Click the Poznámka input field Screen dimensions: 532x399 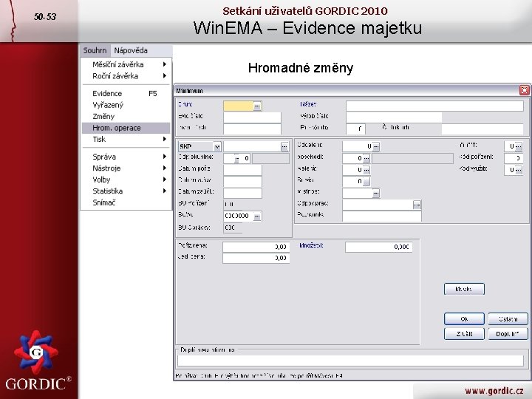point(382,216)
